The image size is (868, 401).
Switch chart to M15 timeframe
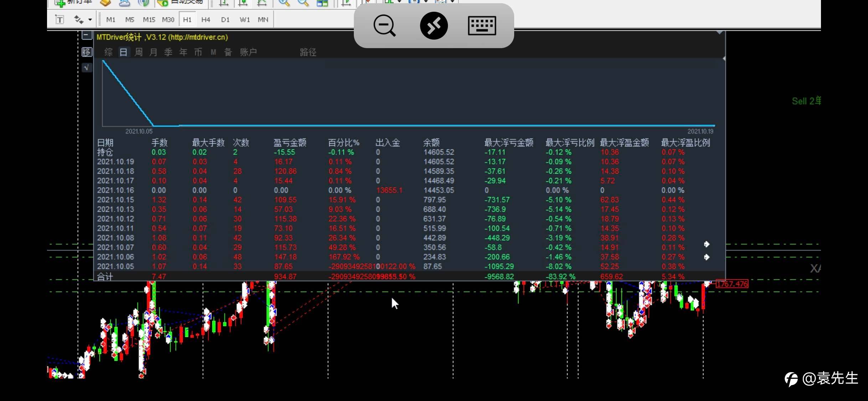pyautogui.click(x=149, y=20)
